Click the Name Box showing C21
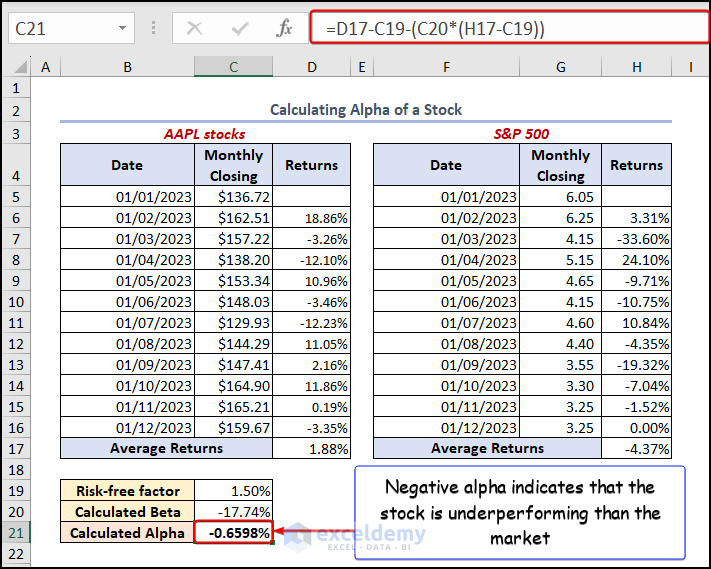The image size is (711, 569). click(71, 29)
